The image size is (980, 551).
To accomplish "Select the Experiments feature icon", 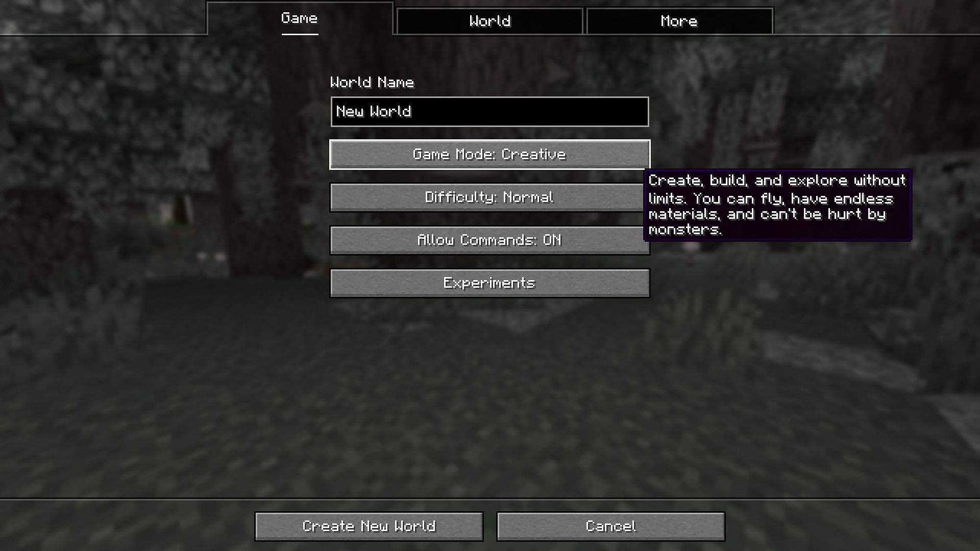I will [489, 283].
